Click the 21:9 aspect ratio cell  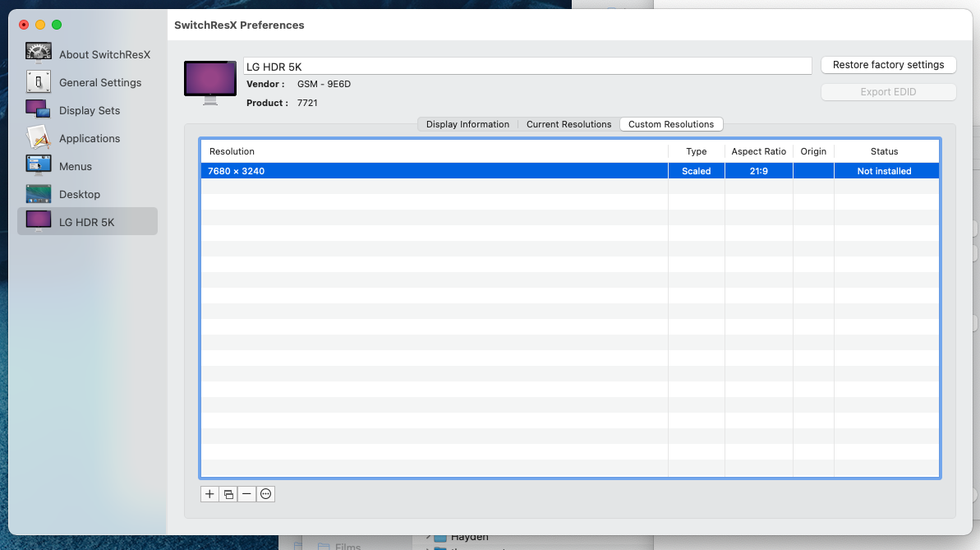coord(759,171)
